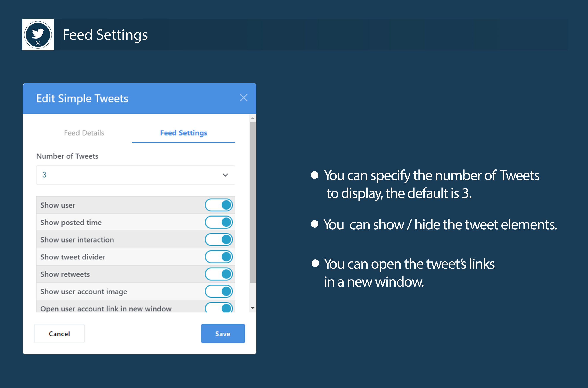Image resolution: width=588 pixels, height=388 pixels.
Task: Disable the Show retweets toggle
Action: (219, 274)
